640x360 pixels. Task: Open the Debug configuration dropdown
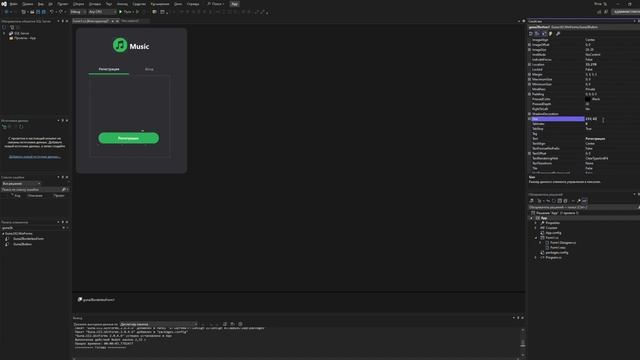78,12
